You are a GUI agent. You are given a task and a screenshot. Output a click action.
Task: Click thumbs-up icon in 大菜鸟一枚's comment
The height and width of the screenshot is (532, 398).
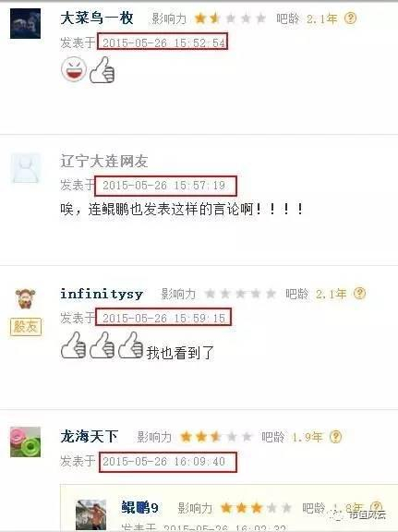(x=102, y=70)
